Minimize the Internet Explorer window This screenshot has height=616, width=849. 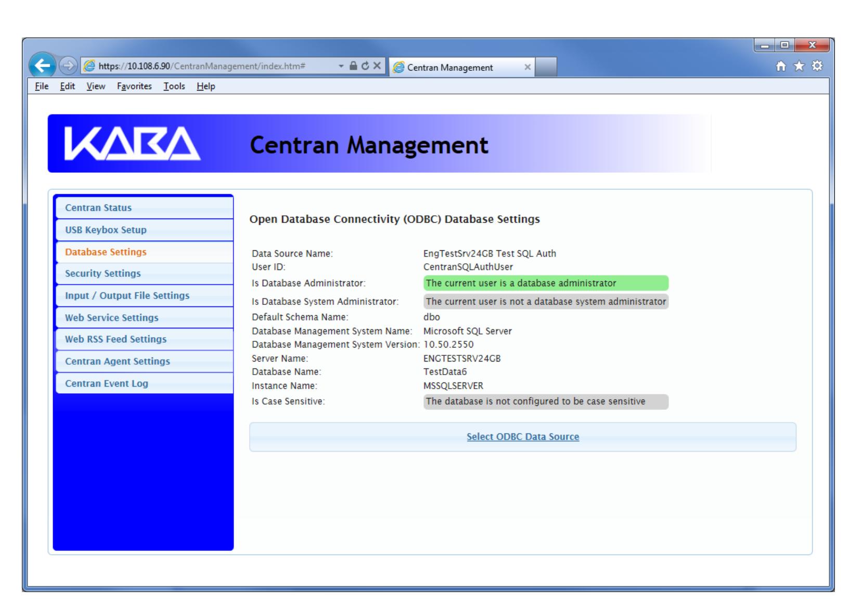tap(764, 46)
